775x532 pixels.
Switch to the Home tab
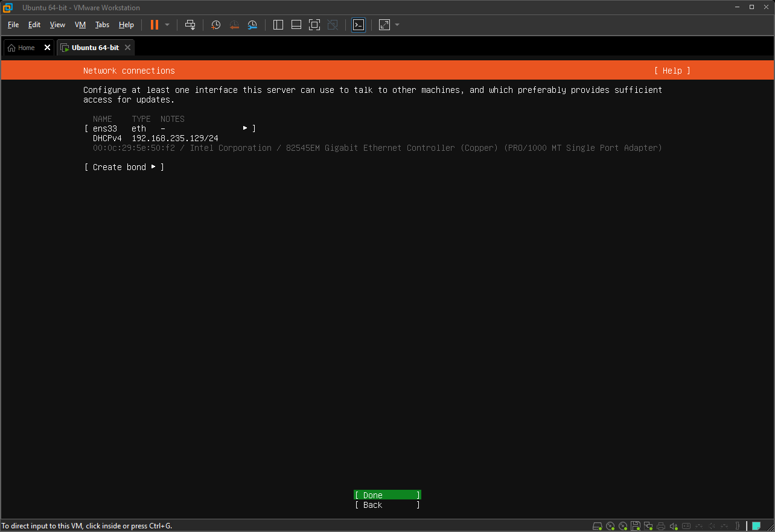pyautogui.click(x=22, y=48)
